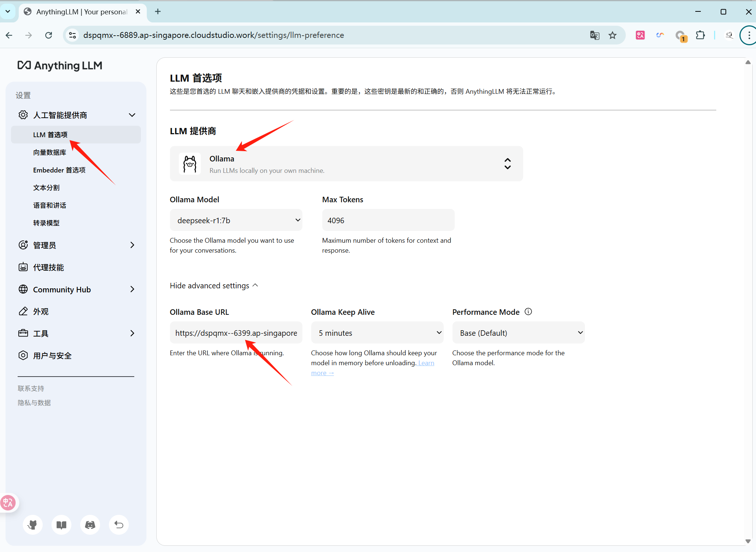Open the Ollama Keep Alive dropdown
756x552 pixels.
[377, 333]
